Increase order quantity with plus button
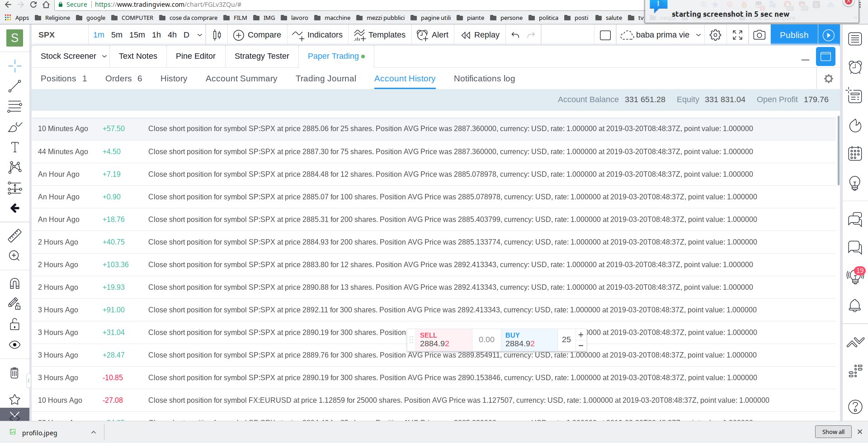The height and width of the screenshot is (443, 868). (x=581, y=335)
